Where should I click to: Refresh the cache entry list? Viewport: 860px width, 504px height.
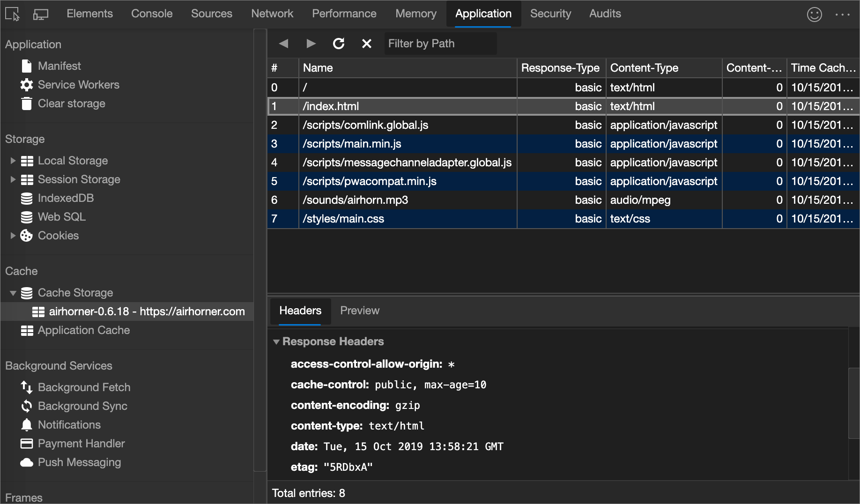pyautogui.click(x=339, y=43)
